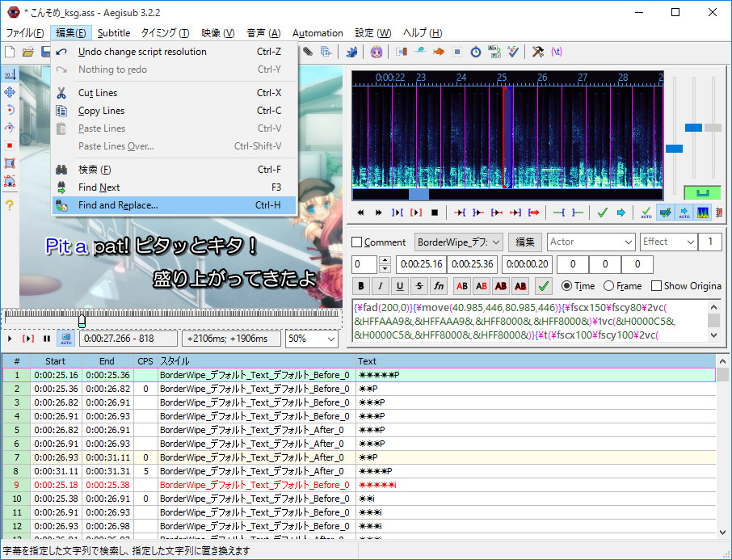Open the Kanji Timer tool
This screenshot has height=560, width=732.
494,52
